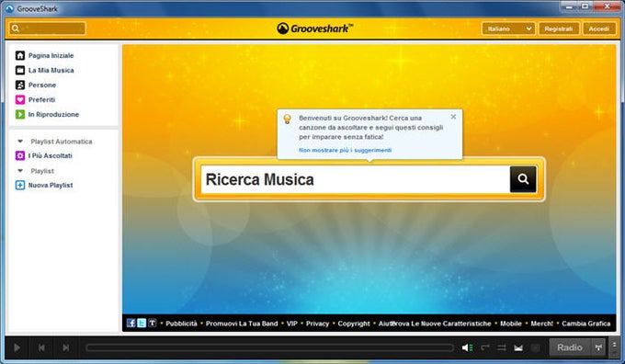Click the small search icon top-left field
Screen dimensions: 625x364
pyautogui.click(x=15, y=28)
